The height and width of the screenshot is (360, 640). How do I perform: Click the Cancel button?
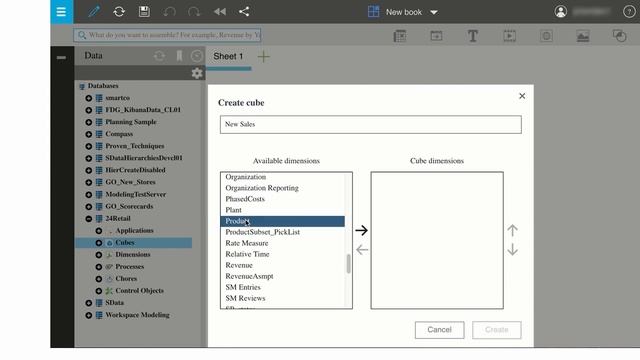click(440, 330)
